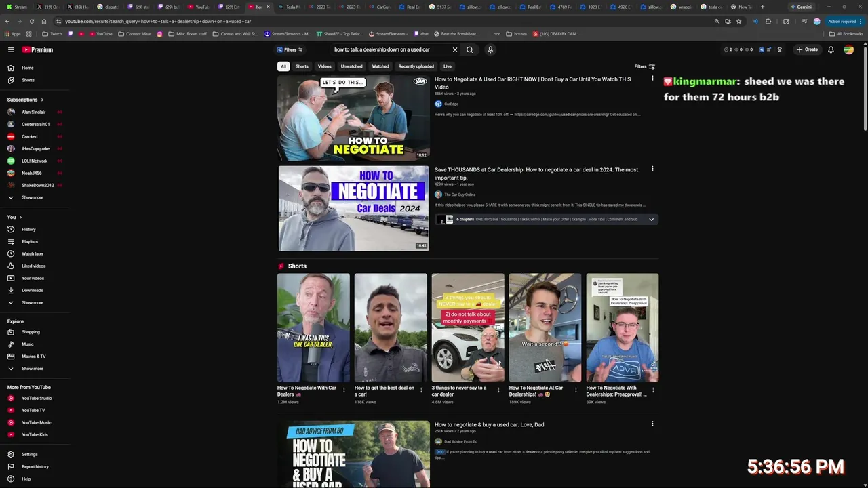Viewport: 868px width, 488px height.
Task: Open Report history in the sidebar
Action: click(x=34, y=466)
